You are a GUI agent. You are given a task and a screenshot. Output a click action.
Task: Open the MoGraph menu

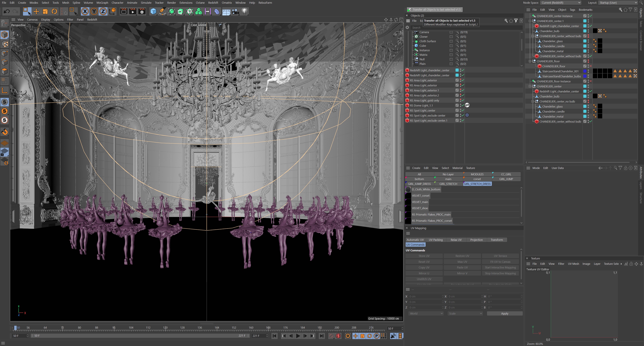[x=102, y=3]
